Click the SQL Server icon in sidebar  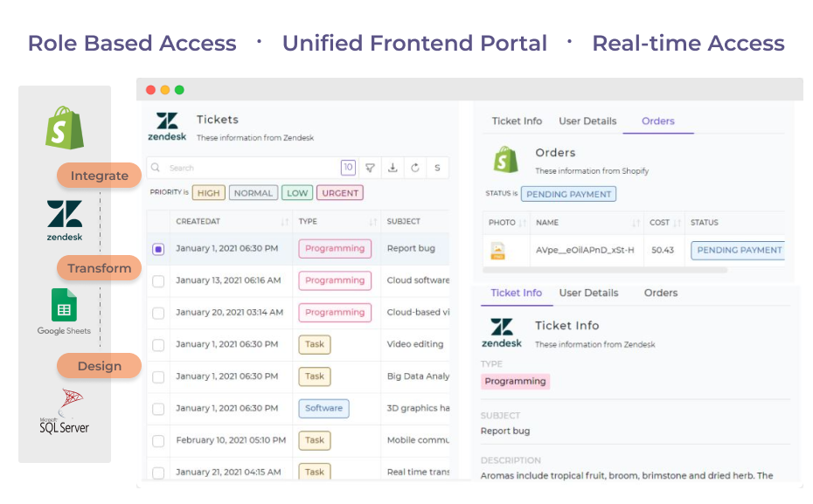(x=64, y=411)
